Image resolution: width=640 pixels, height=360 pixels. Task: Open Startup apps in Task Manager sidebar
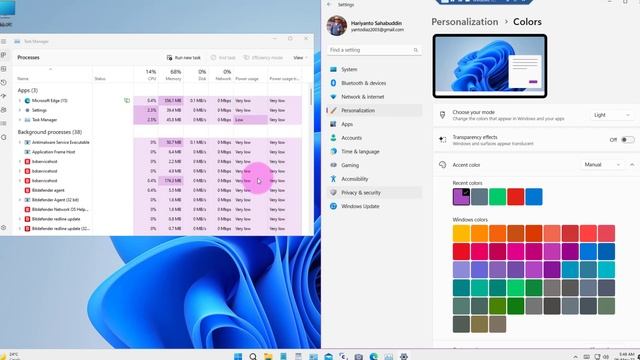[x=3, y=96]
